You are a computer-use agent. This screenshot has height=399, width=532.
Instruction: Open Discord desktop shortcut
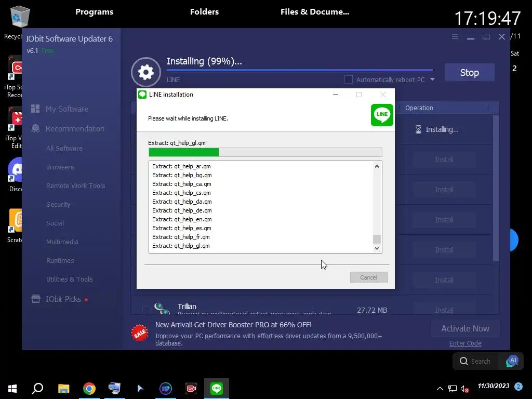click(15, 170)
